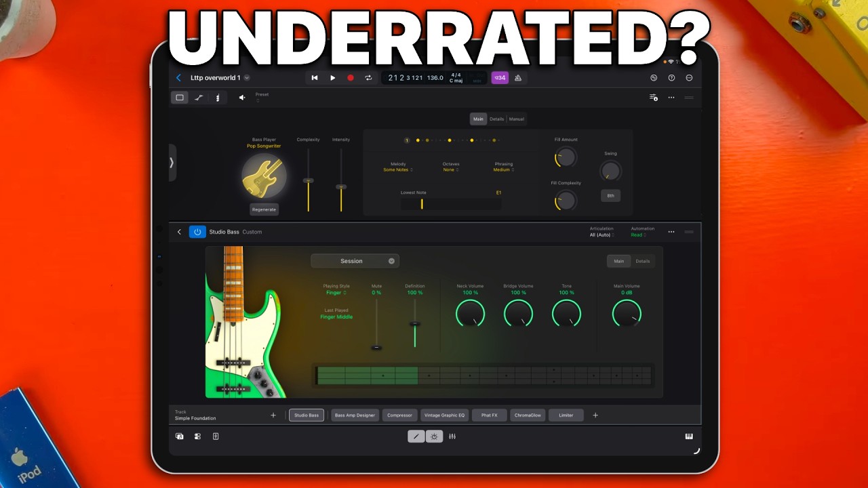
Task: Open the top-right More options ellipsis
Action: point(689,78)
